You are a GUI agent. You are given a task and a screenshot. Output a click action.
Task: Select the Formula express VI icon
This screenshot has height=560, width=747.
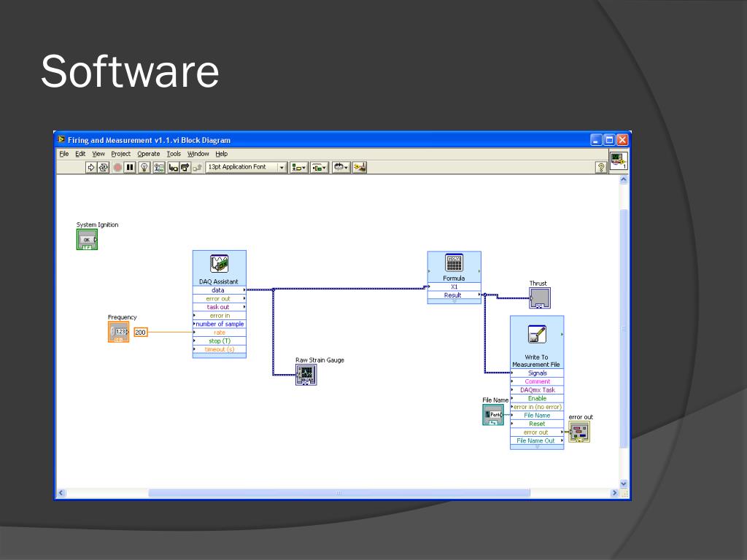tap(454, 262)
